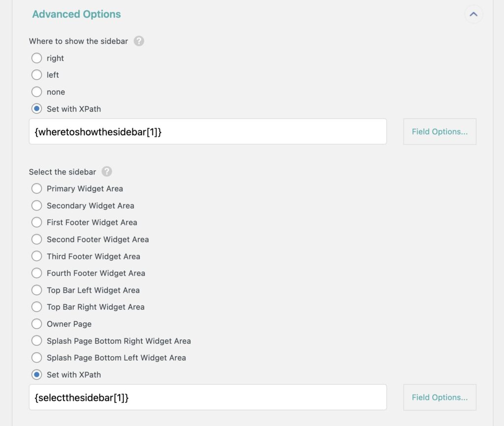Choose 'none' for sidebar position
The height and width of the screenshot is (426, 504).
coord(36,92)
